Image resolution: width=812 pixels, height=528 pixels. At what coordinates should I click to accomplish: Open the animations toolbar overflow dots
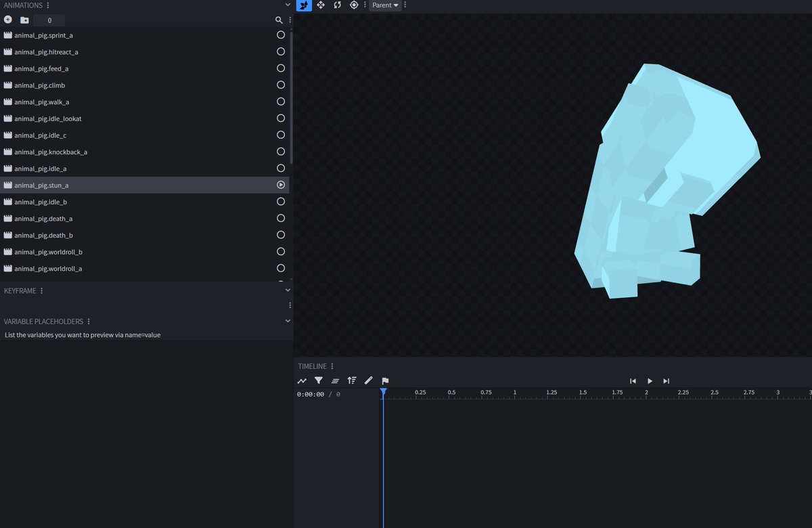[290, 20]
